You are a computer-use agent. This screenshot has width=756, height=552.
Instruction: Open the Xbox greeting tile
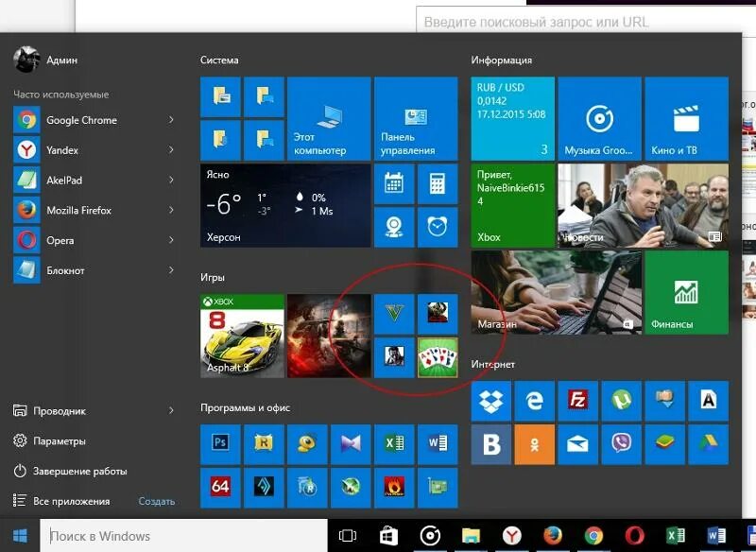(512, 205)
